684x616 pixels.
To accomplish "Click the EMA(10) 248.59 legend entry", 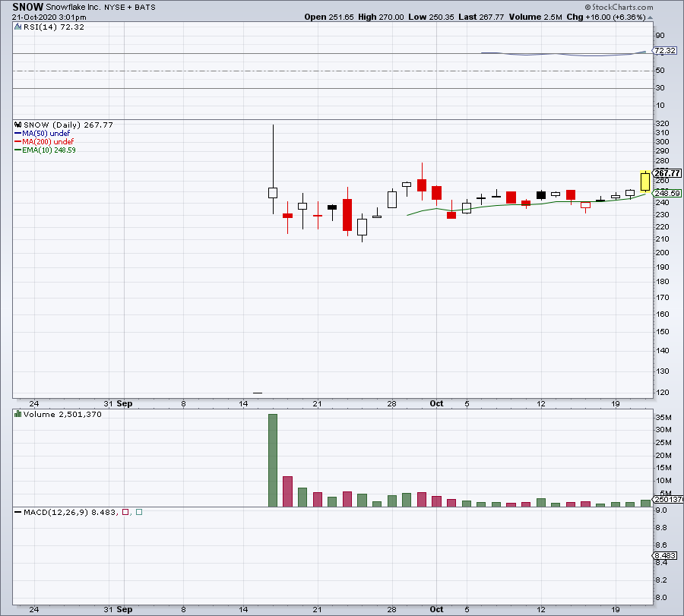I will pos(49,150).
